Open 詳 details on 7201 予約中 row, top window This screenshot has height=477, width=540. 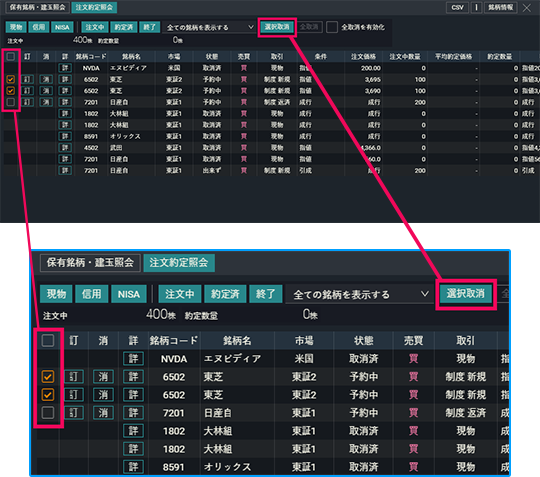click(65, 102)
